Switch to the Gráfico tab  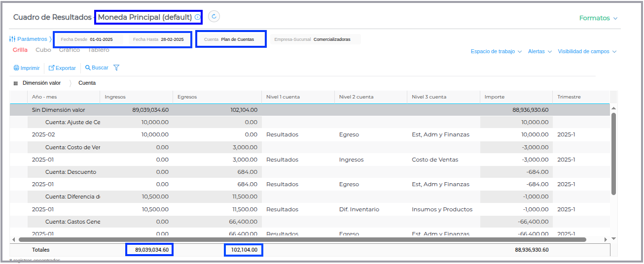point(69,50)
